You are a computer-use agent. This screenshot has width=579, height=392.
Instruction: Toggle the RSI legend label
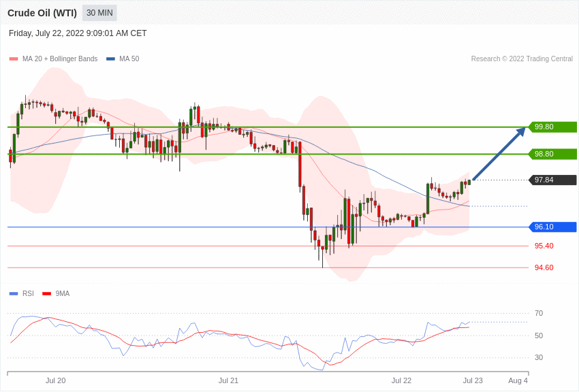pos(28,293)
